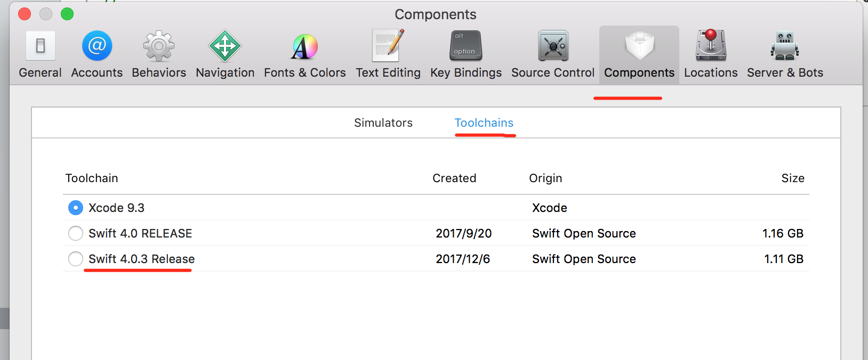Click the 2017/9/20 created date
Viewport: 868px width, 360px height.
click(464, 233)
